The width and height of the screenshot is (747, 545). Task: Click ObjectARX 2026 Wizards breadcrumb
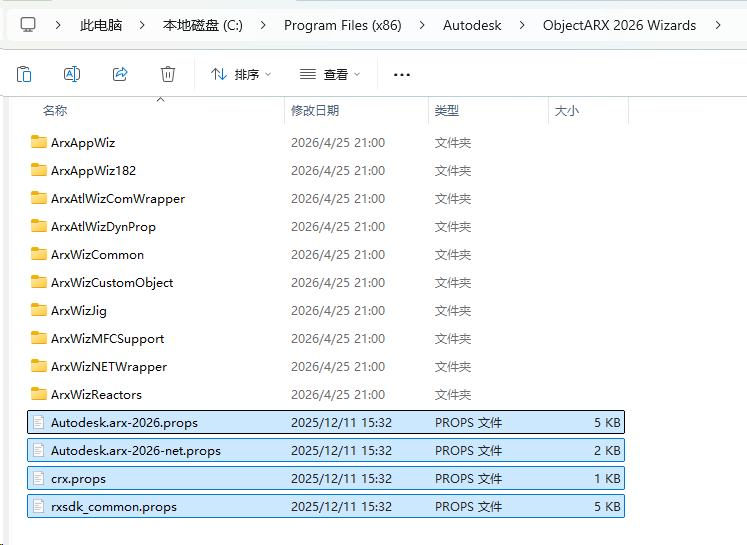619,25
